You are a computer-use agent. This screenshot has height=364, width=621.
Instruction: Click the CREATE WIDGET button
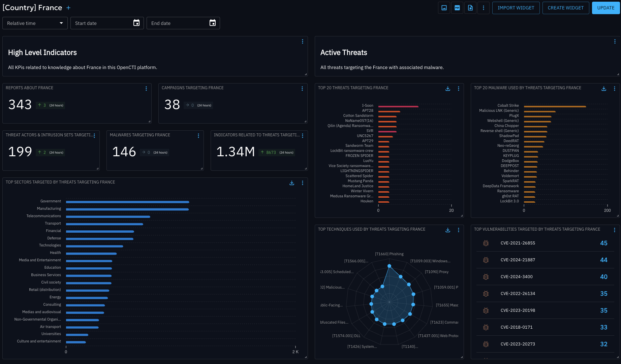pyautogui.click(x=566, y=8)
